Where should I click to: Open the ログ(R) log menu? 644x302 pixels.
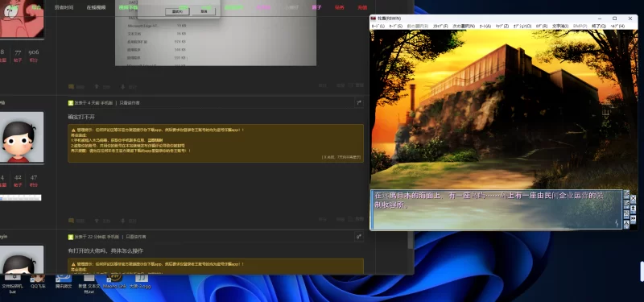pos(542,26)
